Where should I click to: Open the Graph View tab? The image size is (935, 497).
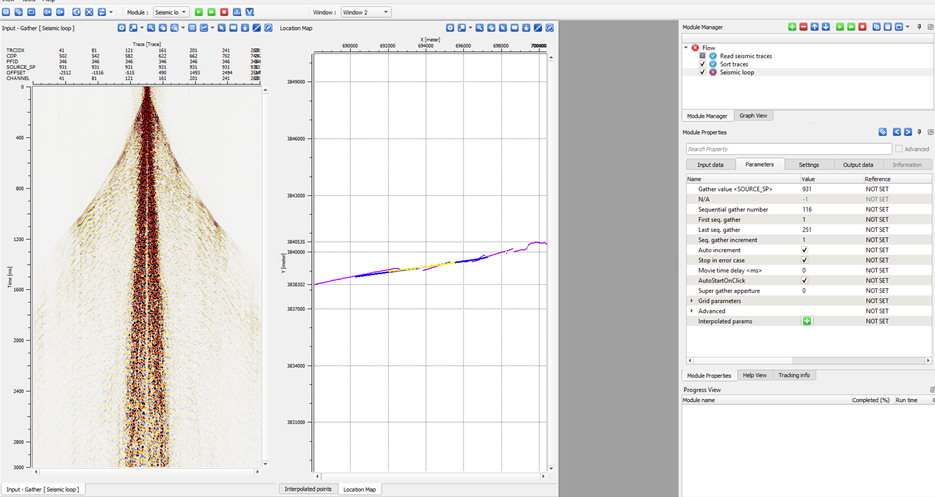point(754,116)
